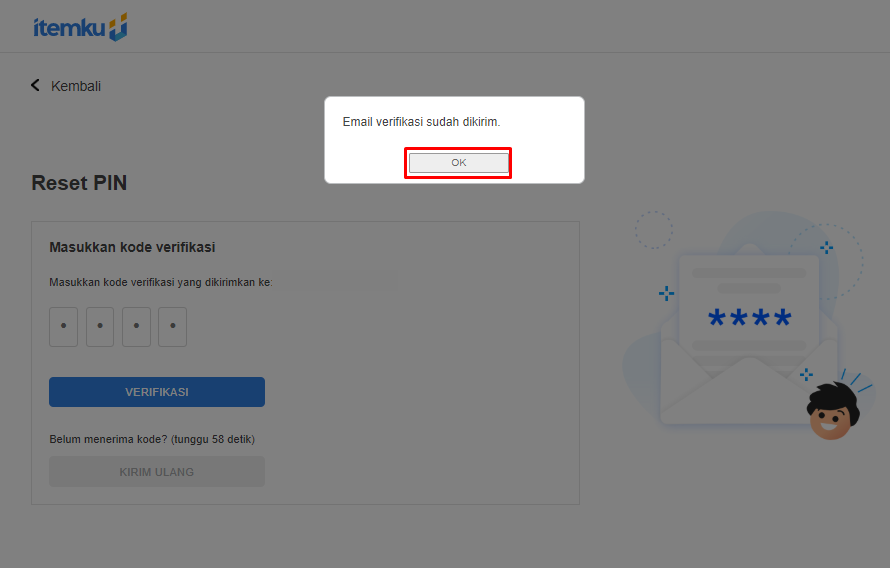Focus the first verification code box
The height and width of the screenshot is (568, 890).
click(63, 327)
